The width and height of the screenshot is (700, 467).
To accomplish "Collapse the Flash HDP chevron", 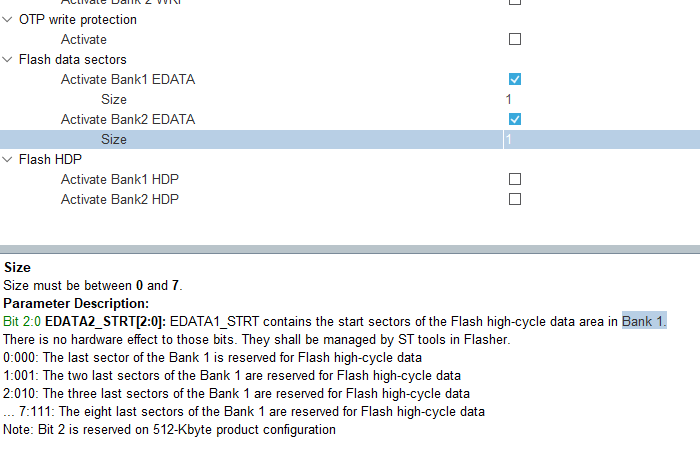I will click(x=8, y=160).
